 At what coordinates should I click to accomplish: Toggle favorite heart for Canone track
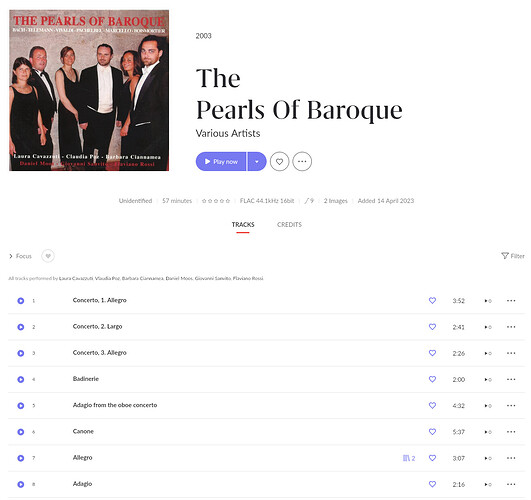coord(432,432)
